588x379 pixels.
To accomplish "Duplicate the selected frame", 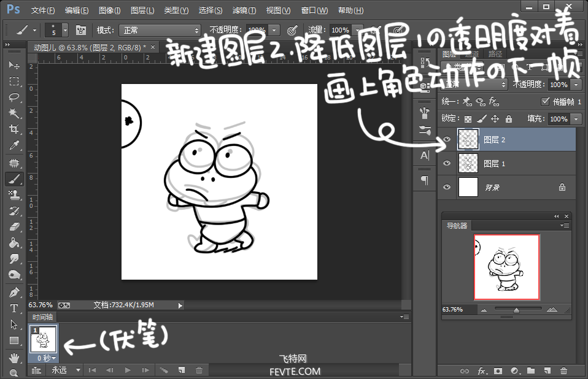I will [x=182, y=370].
